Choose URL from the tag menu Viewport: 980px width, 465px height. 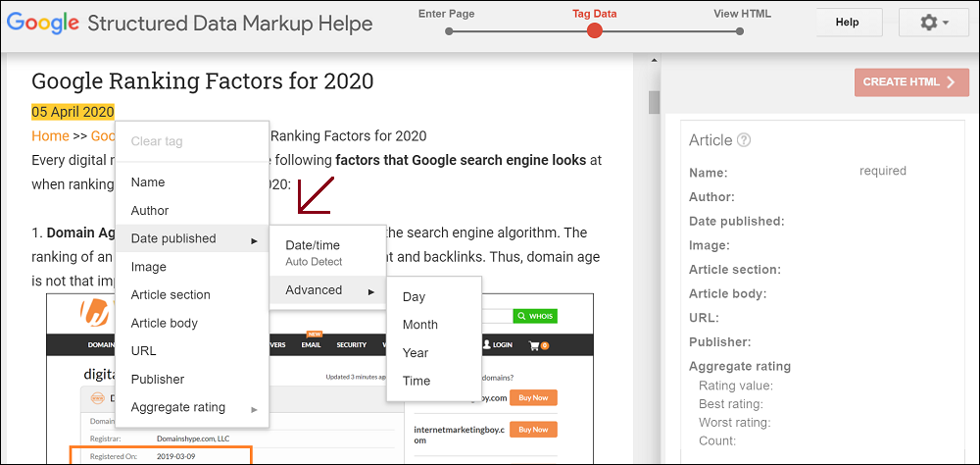tap(192, 351)
